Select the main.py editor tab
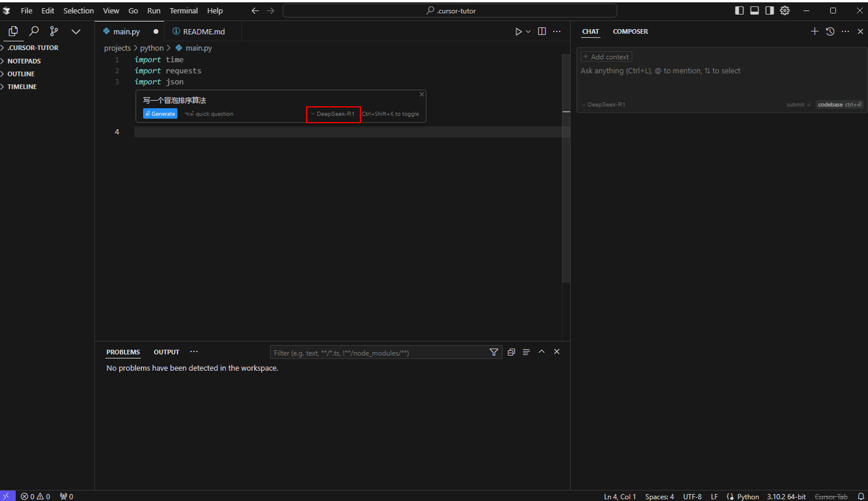Screen dimensions: 868x501 coord(130,32)
